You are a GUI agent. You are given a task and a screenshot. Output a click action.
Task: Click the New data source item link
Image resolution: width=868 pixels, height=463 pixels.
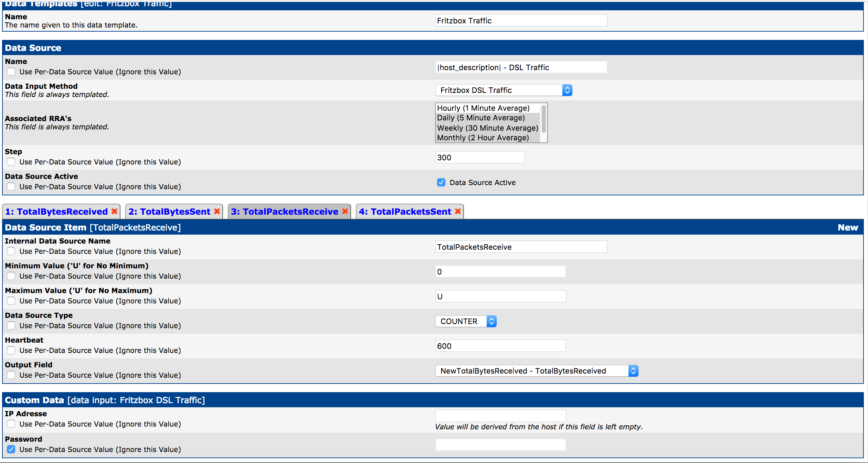[848, 227]
